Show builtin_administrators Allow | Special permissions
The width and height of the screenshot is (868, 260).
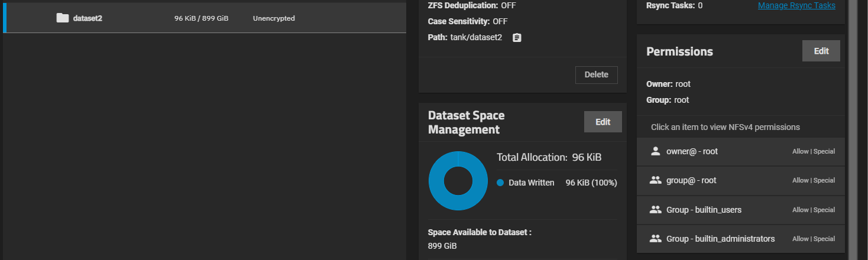(813, 239)
